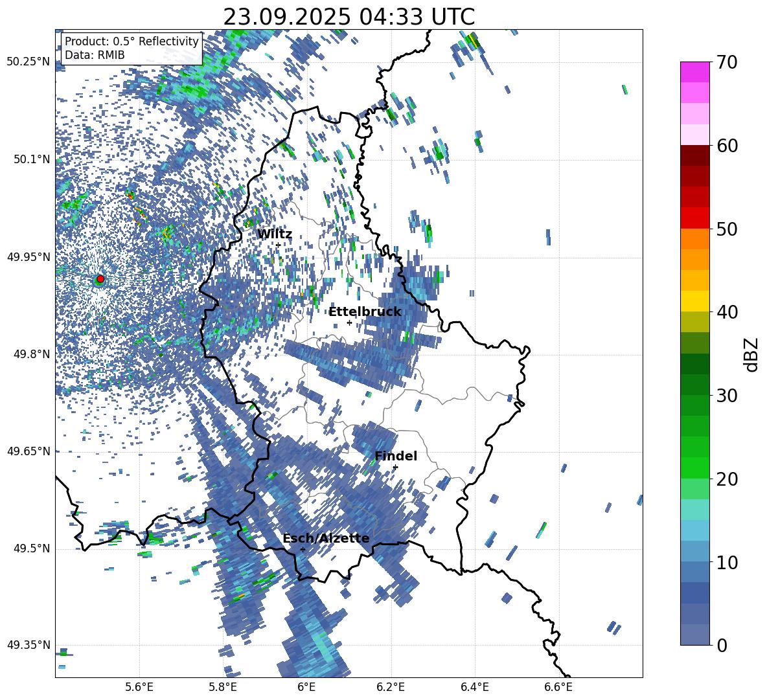Click the title timestamp 23.09.2025 04:33 UTC
Screen dimensions: 767x700
349,17
